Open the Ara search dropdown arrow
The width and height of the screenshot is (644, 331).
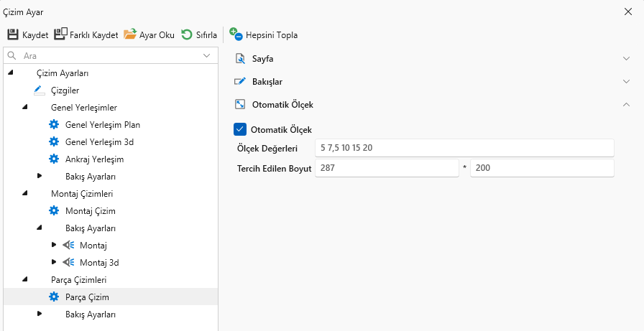(x=207, y=55)
